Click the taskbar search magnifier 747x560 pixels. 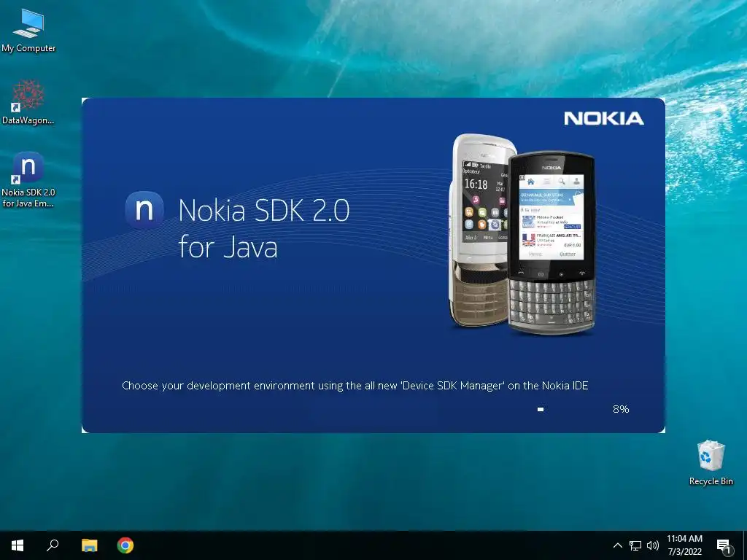(x=53, y=545)
